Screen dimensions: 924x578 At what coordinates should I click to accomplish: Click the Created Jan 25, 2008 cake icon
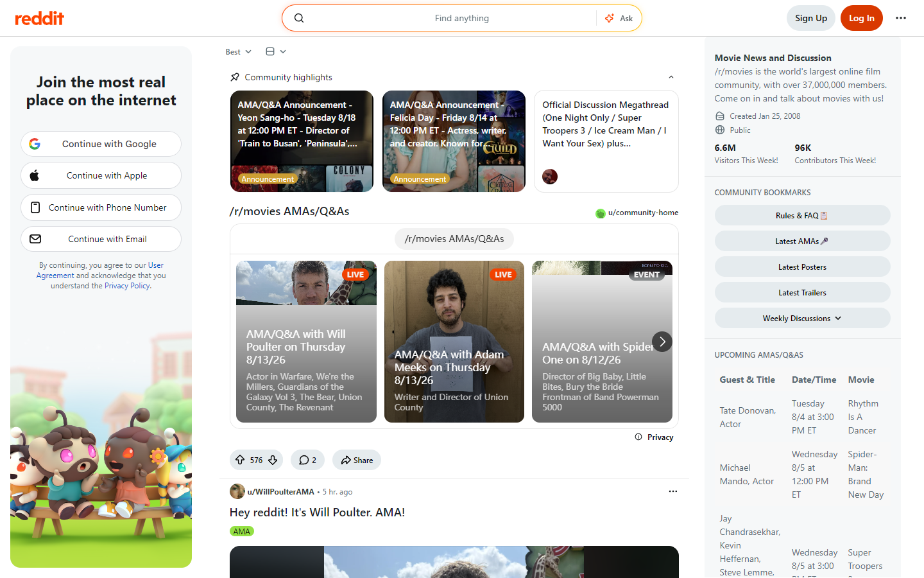pos(720,116)
